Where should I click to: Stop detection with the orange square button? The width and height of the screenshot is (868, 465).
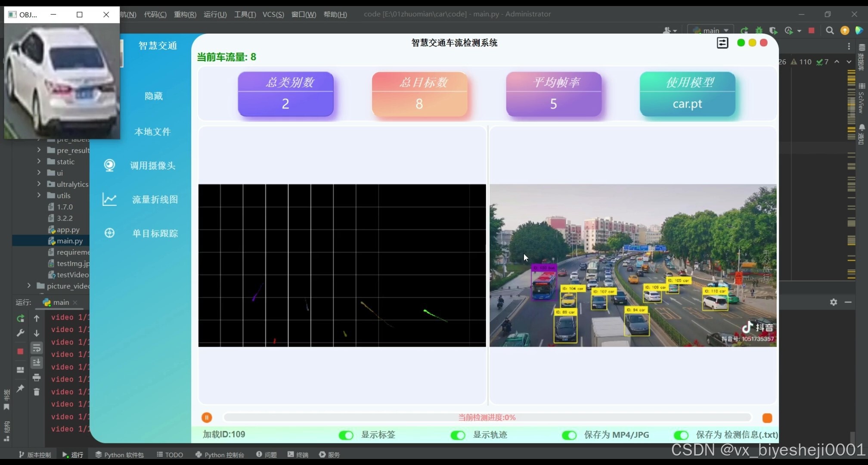(x=767, y=418)
